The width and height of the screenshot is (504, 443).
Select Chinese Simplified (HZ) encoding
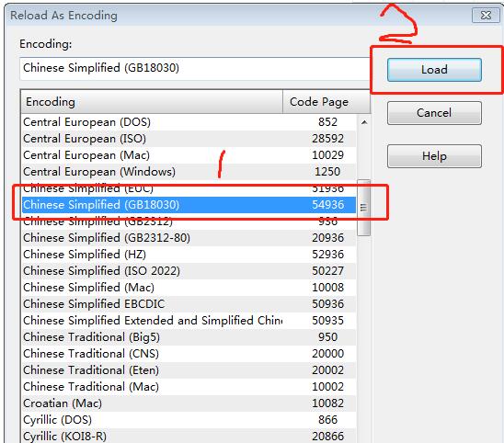tap(189, 255)
